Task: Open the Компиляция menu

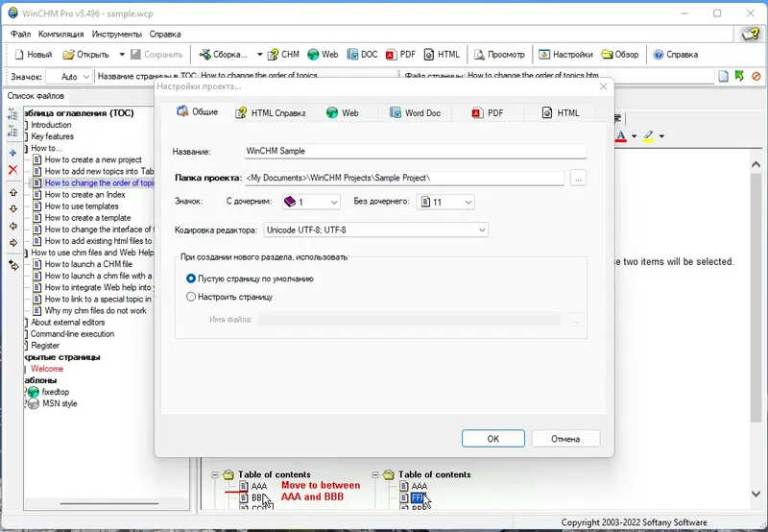Action: pyautogui.click(x=61, y=35)
